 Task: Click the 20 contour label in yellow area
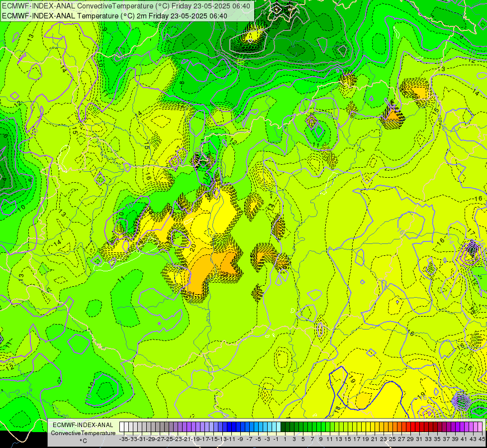pos(193,247)
